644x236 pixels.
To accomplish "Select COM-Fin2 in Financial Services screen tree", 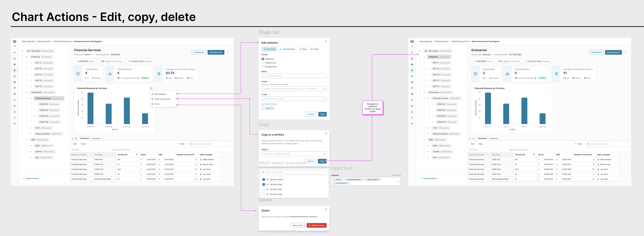I will point(49,110).
